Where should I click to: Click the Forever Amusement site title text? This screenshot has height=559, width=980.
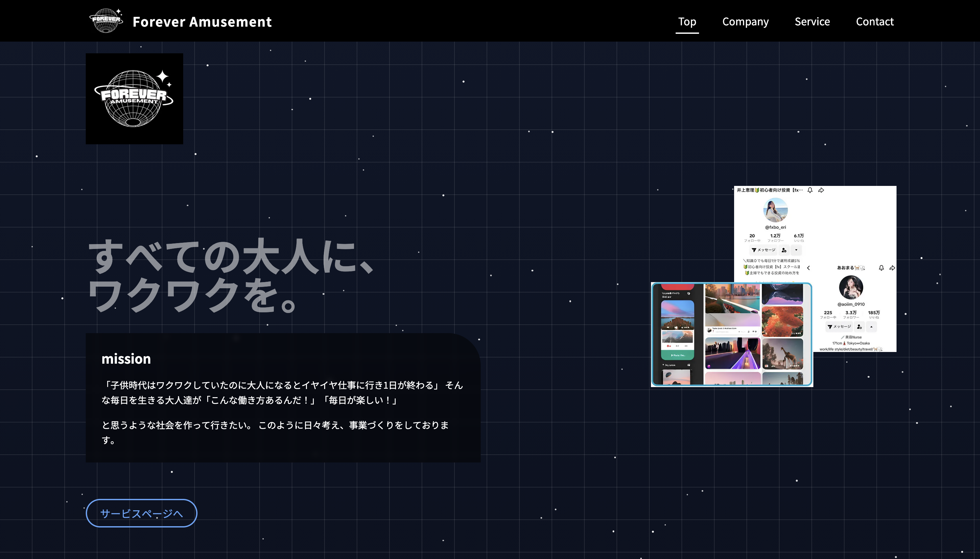coord(202,21)
